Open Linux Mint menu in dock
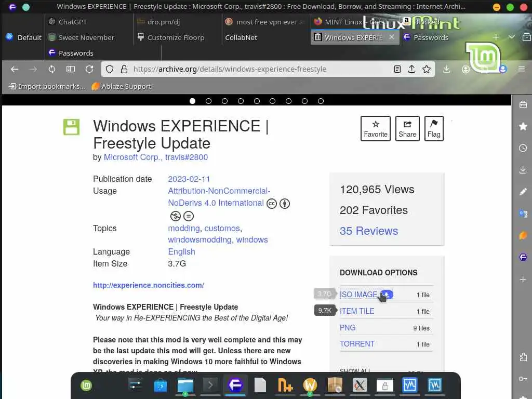The width and height of the screenshot is (532, 399). click(86, 385)
